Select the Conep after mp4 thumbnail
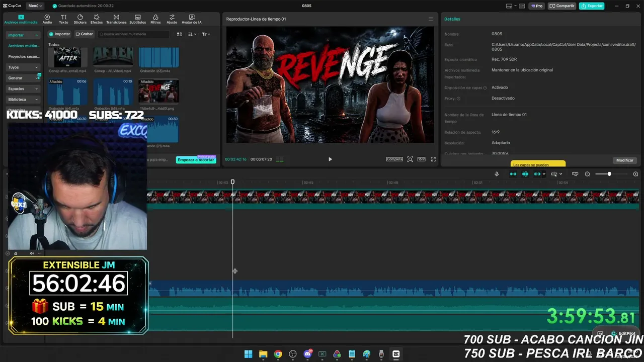 coord(67,57)
